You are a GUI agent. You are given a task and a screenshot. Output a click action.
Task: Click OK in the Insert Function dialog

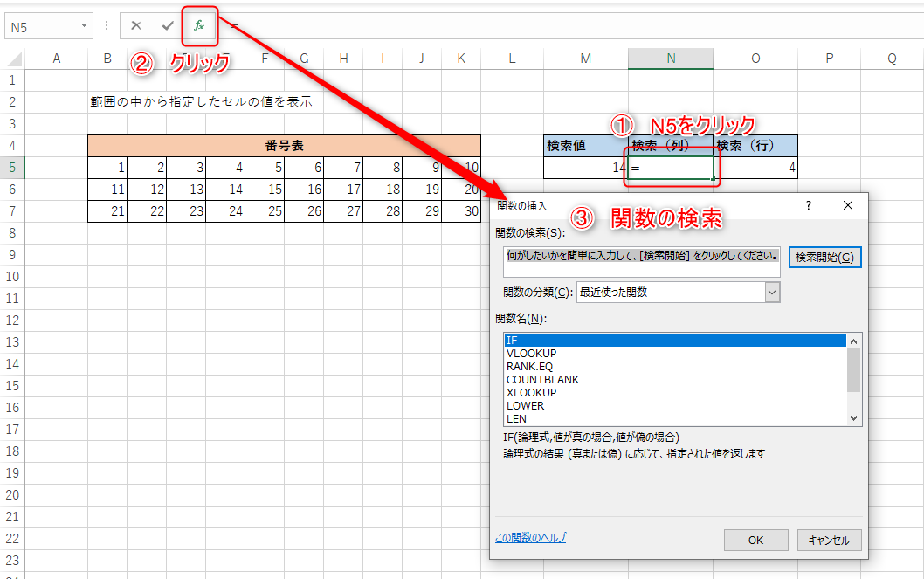pos(755,540)
